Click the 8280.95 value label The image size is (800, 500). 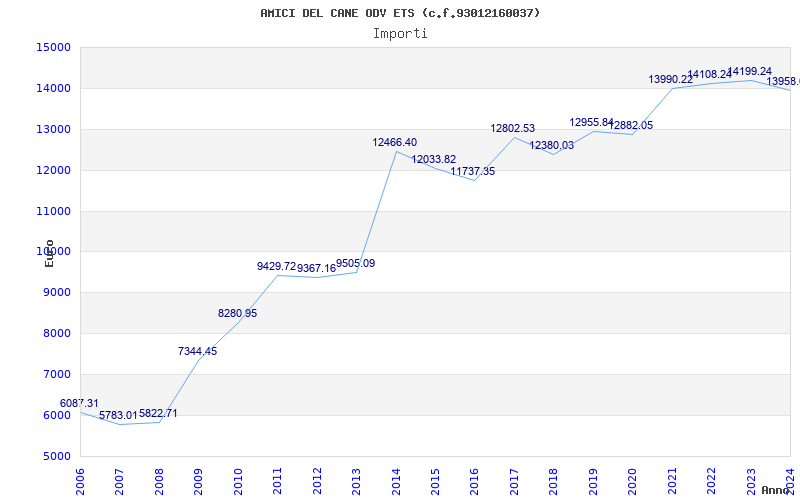237,314
